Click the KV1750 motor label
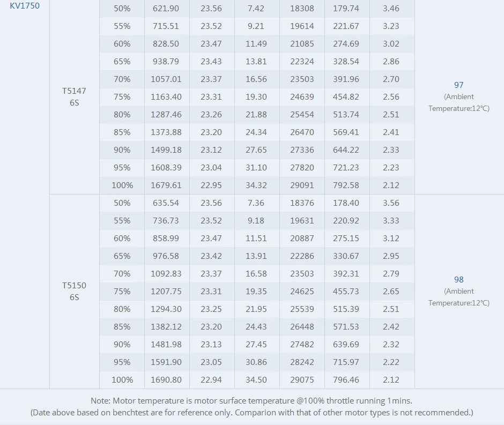The width and height of the screenshot is (504, 425). (x=25, y=6)
